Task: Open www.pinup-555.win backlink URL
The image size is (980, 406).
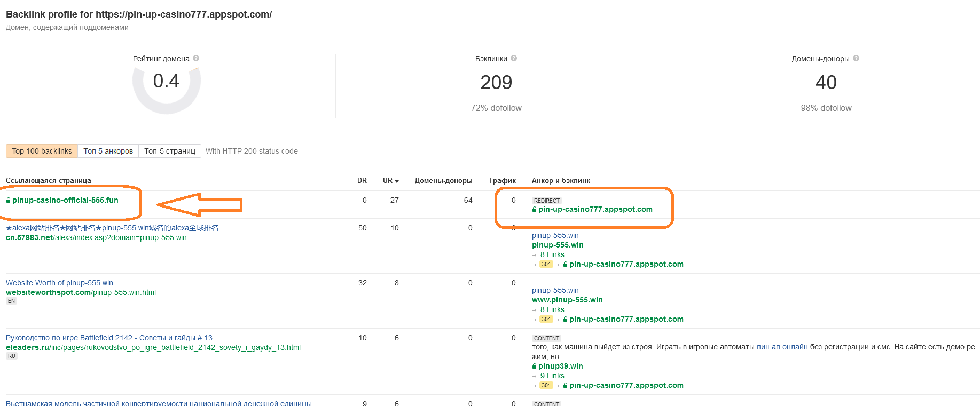Action: (567, 300)
